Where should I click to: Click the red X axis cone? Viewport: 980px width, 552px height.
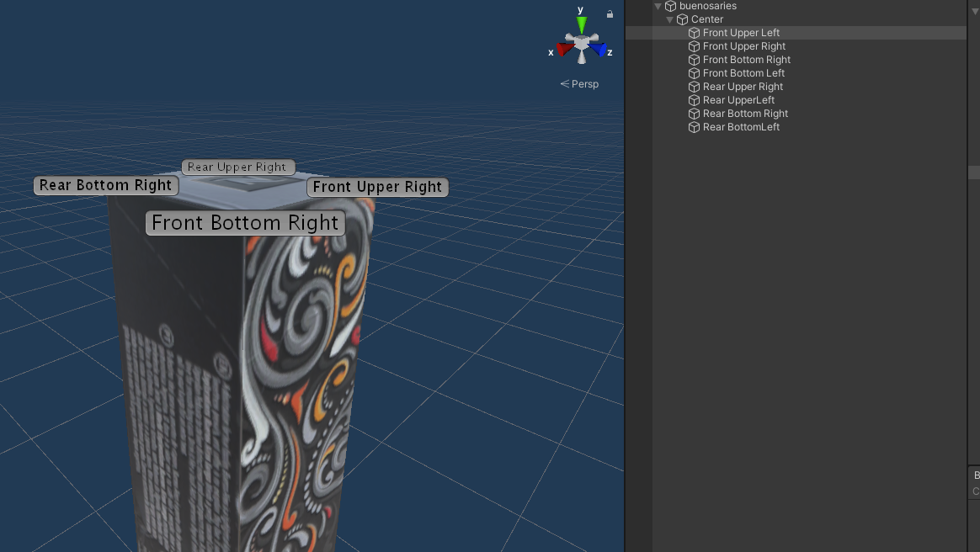[566, 49]
